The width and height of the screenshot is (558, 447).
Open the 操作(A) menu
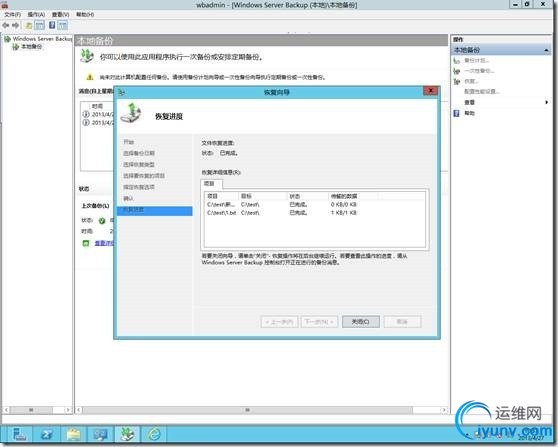point(36,15)
